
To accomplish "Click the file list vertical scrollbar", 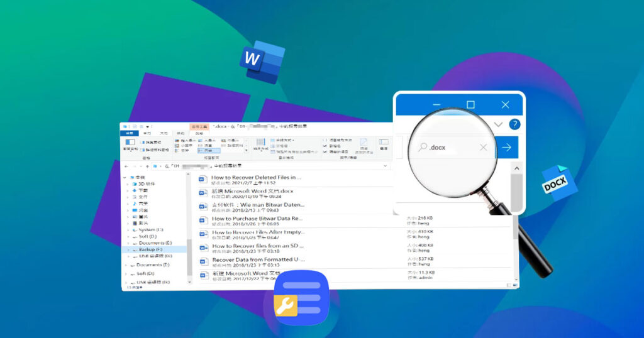I will point(516,248).
